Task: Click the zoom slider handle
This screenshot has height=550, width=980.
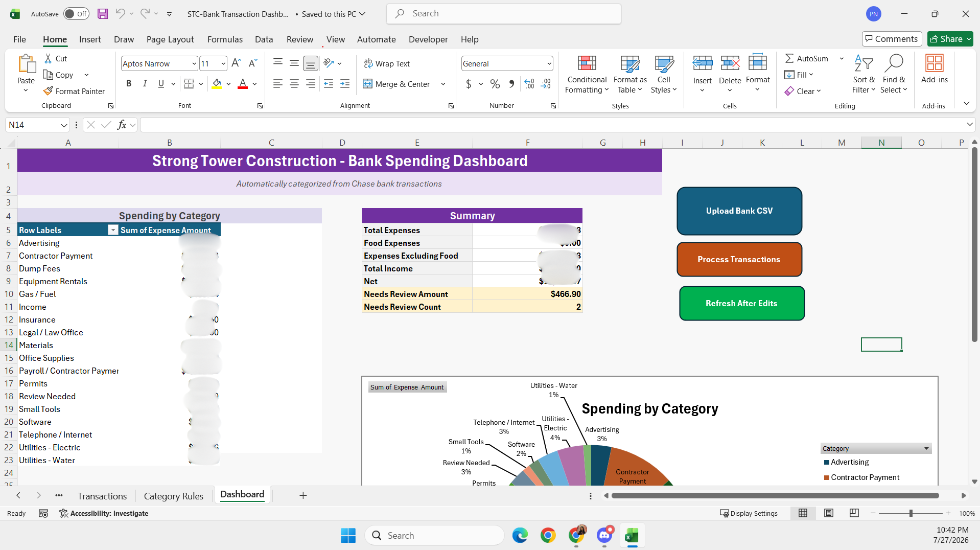Action: (x=911, y=513)
